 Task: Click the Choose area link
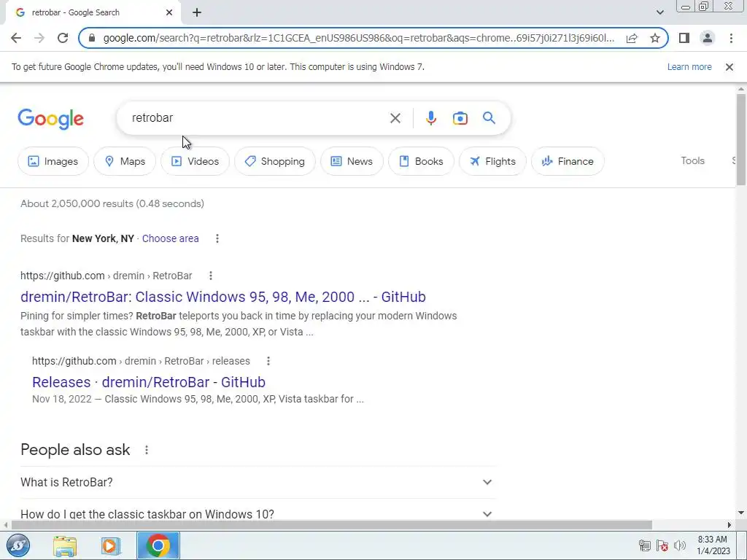tap(170, 238)
